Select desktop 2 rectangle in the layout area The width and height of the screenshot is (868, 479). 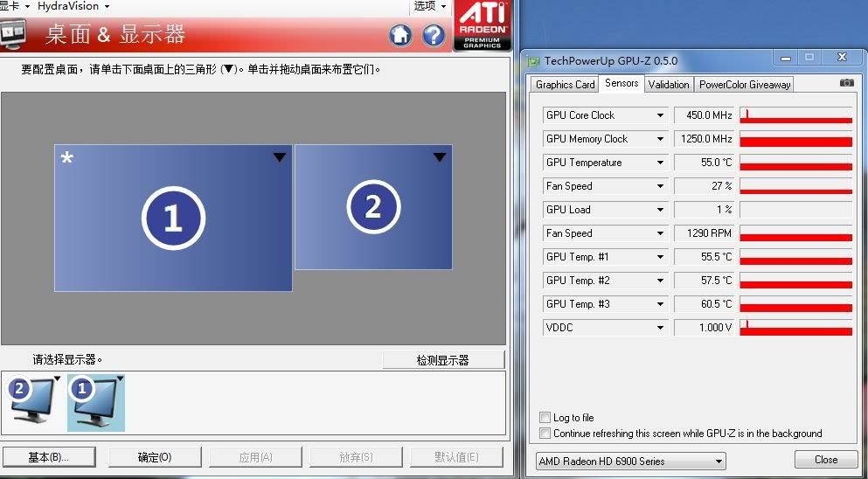coord(373,207)
